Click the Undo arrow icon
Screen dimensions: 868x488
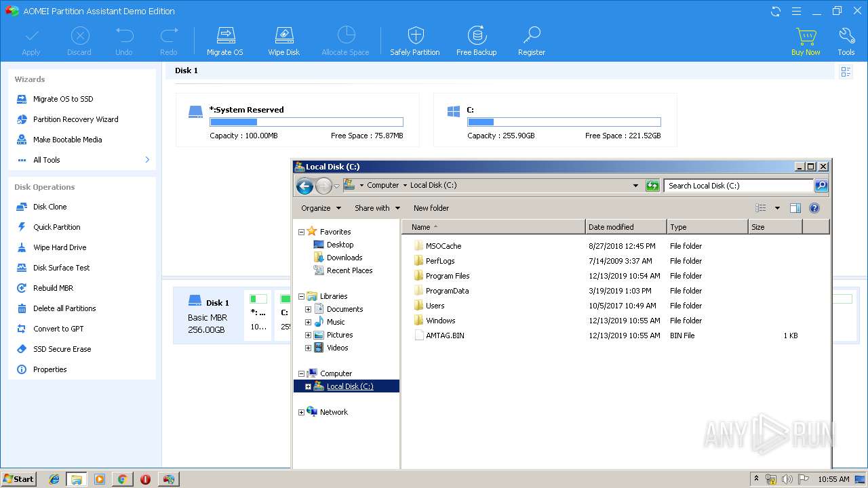[124, 41]
